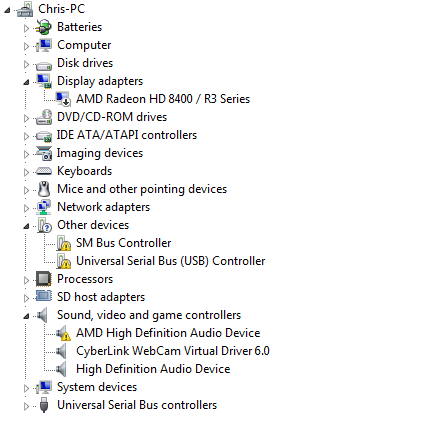Click the Mice and other pointing devices icon
Image resolution: width=425 pixels, height=441 pixels.
tap(44, 189)
